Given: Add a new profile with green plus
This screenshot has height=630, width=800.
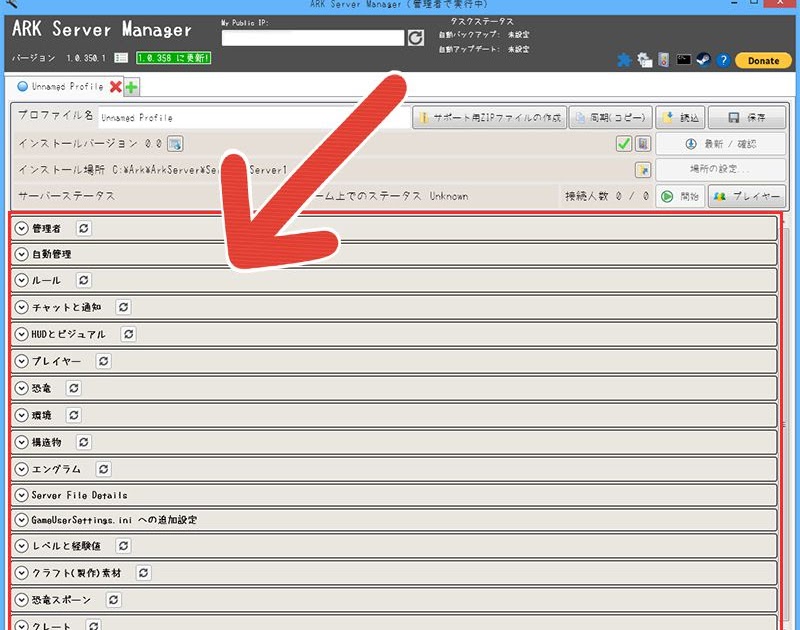Looking at the screenshot, I should [x=132, y=87].
